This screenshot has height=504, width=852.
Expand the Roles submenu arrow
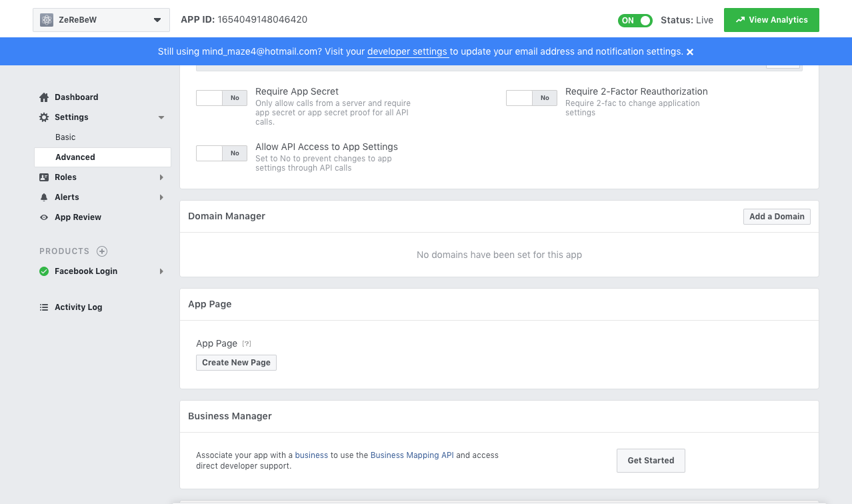point(161,177)
